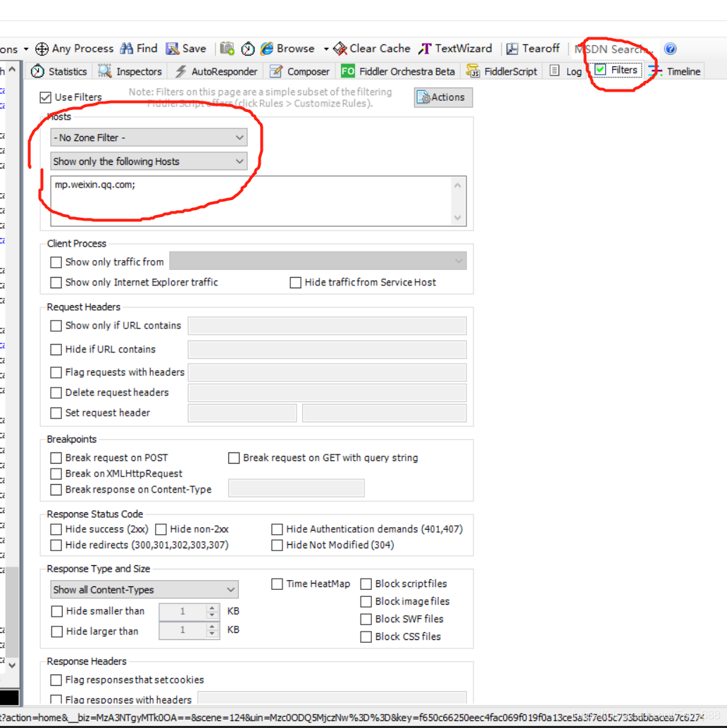Check Hide Not Modified (304)

click(x=277, y=545)
